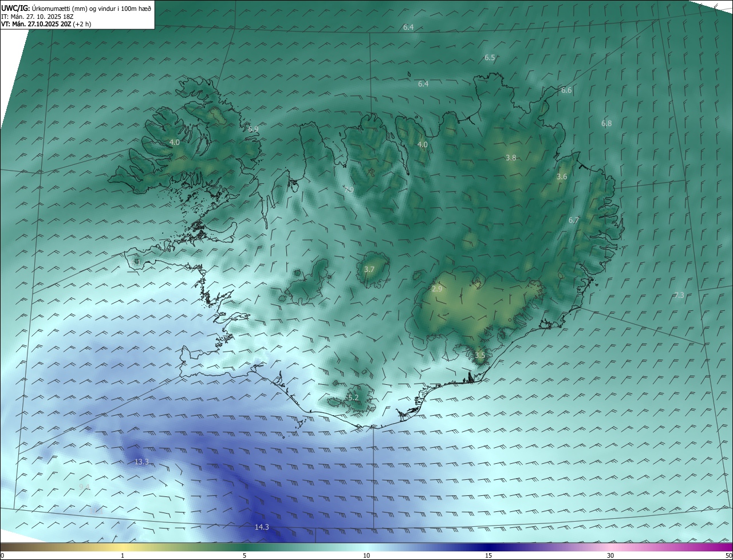
Task: Click the 15 tick label on the color scale
Action: point(488,555)
